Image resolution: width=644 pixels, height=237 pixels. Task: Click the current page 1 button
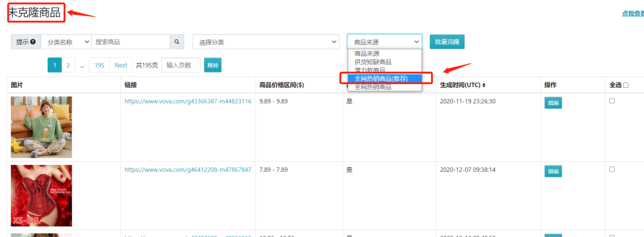tap(55, 65)
